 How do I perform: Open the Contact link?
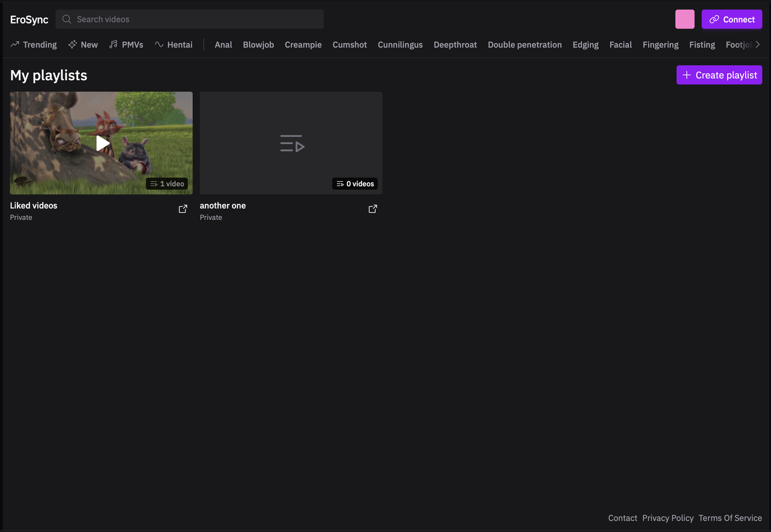(x=623, y=518)
